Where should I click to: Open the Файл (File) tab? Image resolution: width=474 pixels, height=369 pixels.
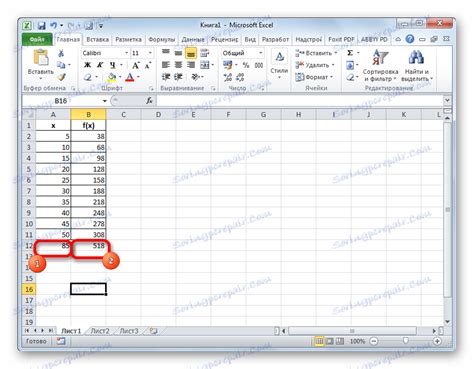37,39
